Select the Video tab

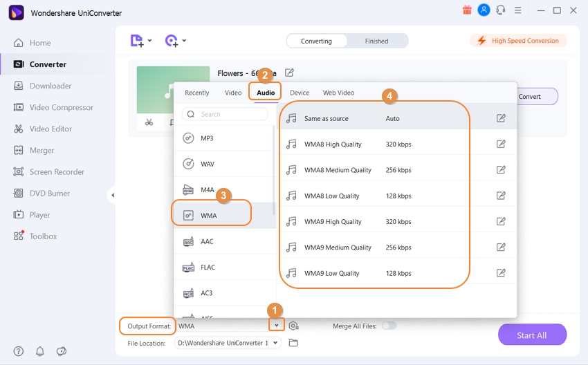pyautogui.click(x=233, y=93)
